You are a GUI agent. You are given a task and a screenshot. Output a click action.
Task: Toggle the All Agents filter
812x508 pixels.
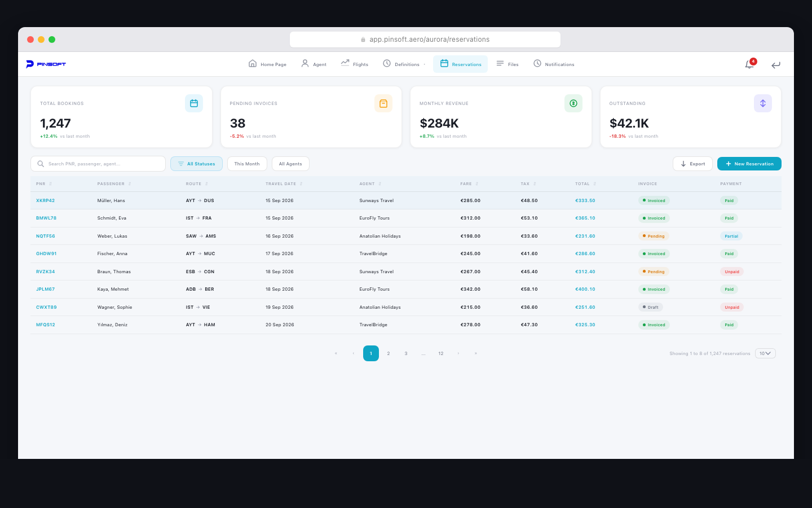[x=290, y=163]
